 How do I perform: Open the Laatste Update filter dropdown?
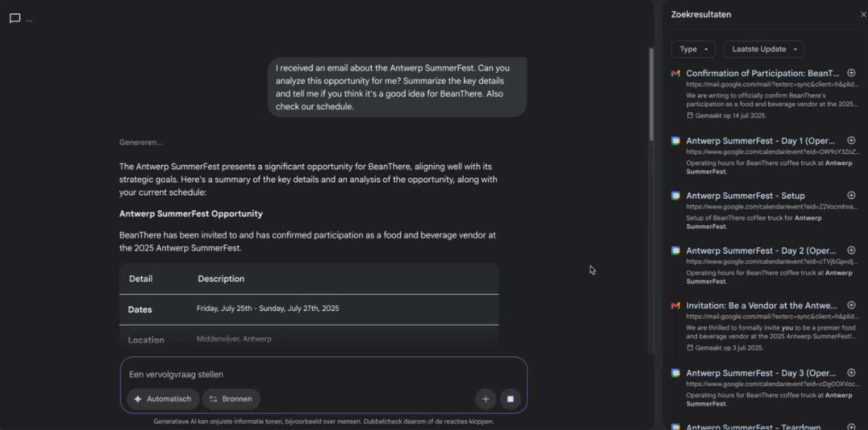[764, 49]
